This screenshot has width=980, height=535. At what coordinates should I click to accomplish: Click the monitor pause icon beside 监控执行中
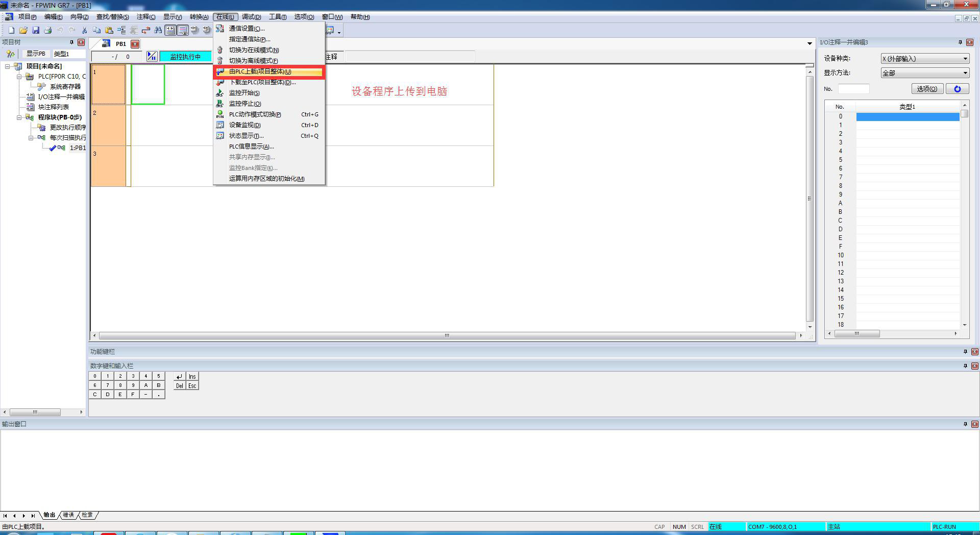152,57
